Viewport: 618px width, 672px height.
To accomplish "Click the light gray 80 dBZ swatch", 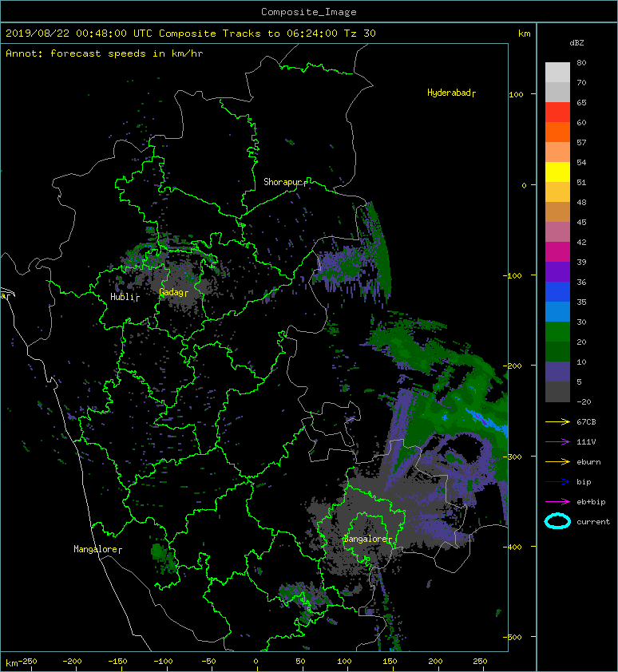I will click(x=557, y=72).
